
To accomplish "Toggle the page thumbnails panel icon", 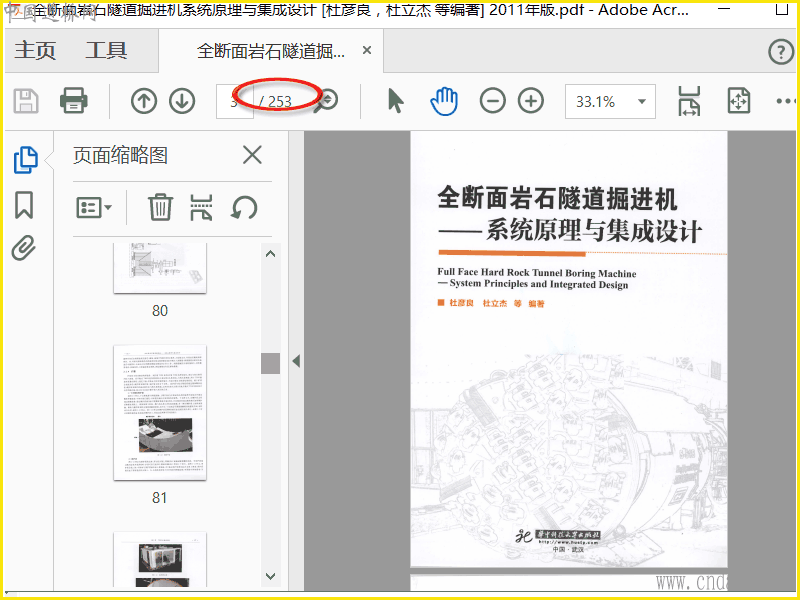I will pos(26,160).
